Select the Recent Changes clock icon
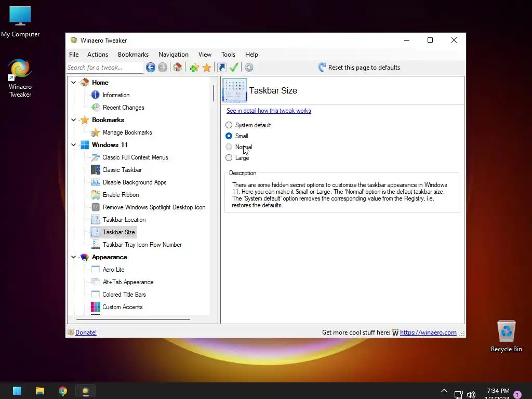 pos(96,108)
